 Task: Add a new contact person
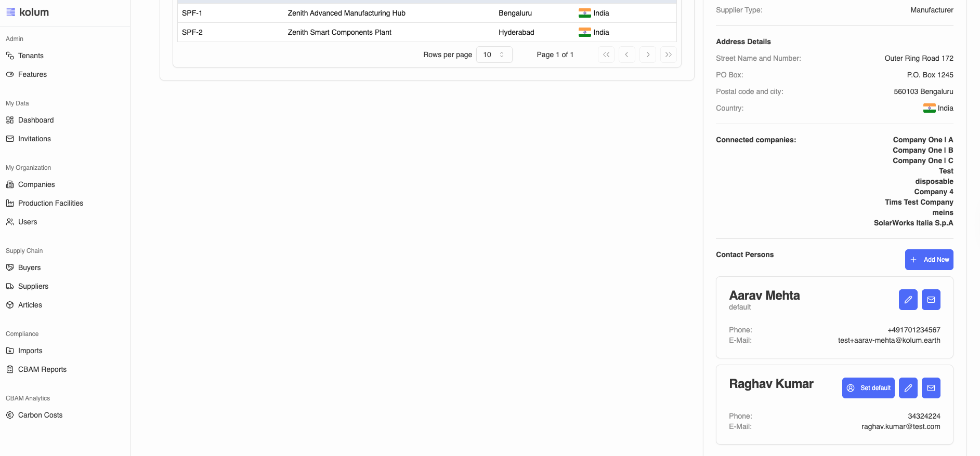929,260
